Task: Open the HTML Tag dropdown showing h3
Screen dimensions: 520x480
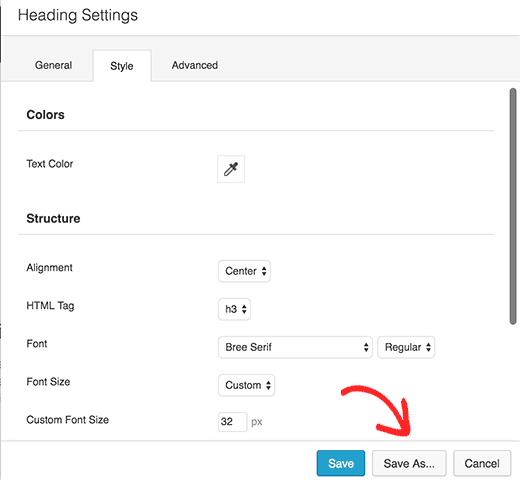Action: tap(234, 309)
